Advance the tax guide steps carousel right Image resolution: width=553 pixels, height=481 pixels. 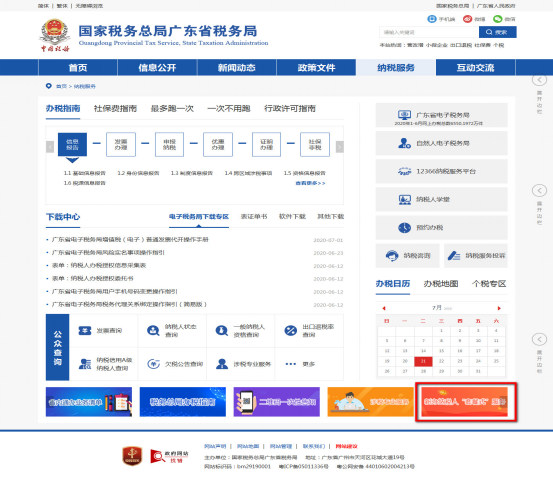point(340,147)
